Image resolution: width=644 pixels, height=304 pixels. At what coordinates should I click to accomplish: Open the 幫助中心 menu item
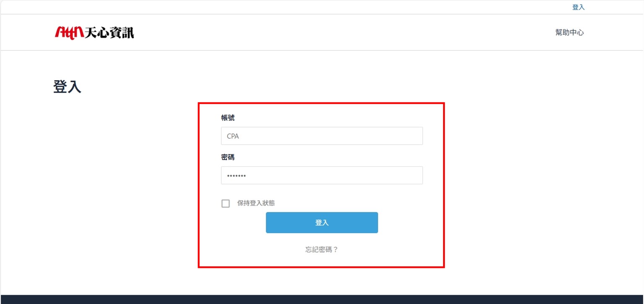[569, 32]
